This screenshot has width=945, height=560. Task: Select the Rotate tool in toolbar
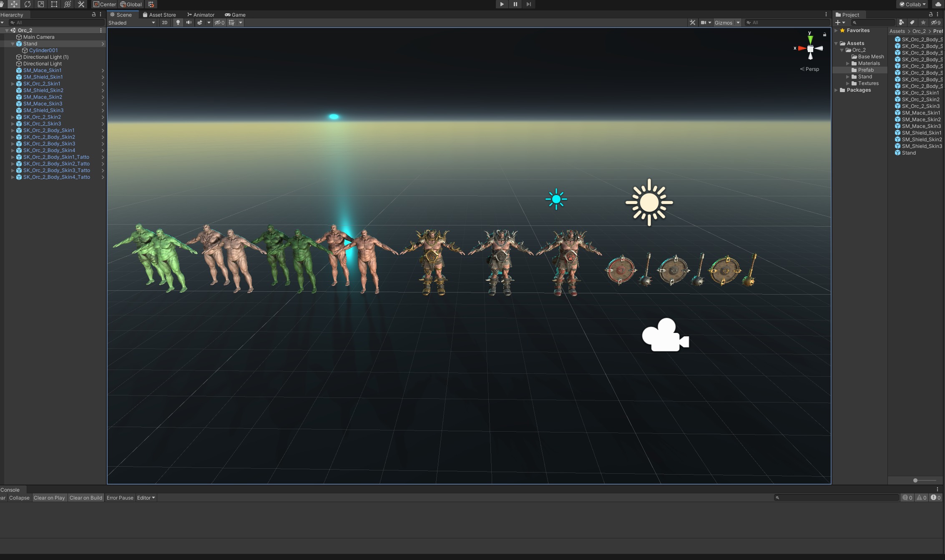point(28,4)
